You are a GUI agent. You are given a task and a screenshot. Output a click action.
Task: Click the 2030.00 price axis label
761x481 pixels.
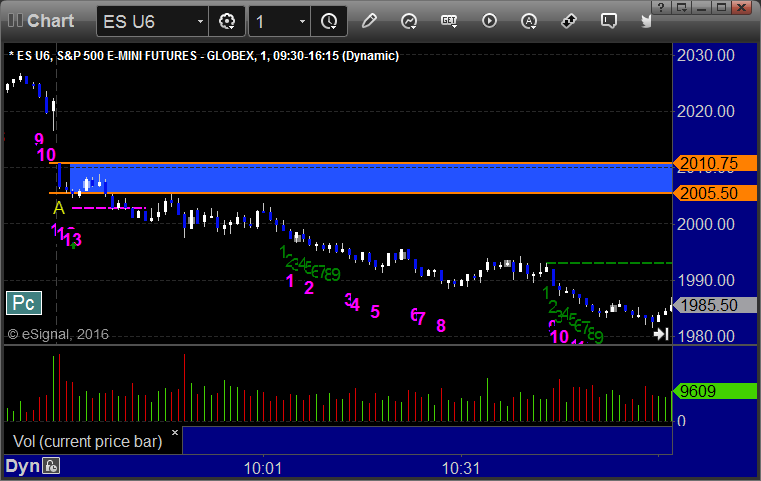pyautogui.click(x=706, y=55)
